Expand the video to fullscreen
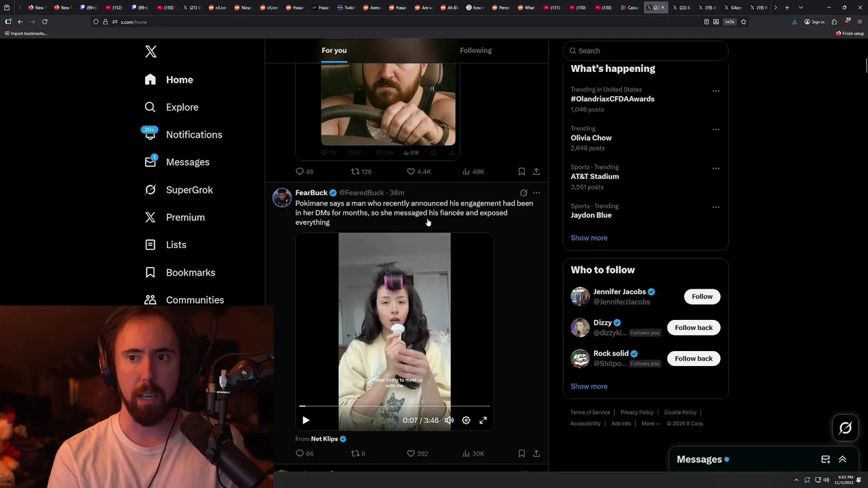 pyautogui.click(x=483, y=420)
